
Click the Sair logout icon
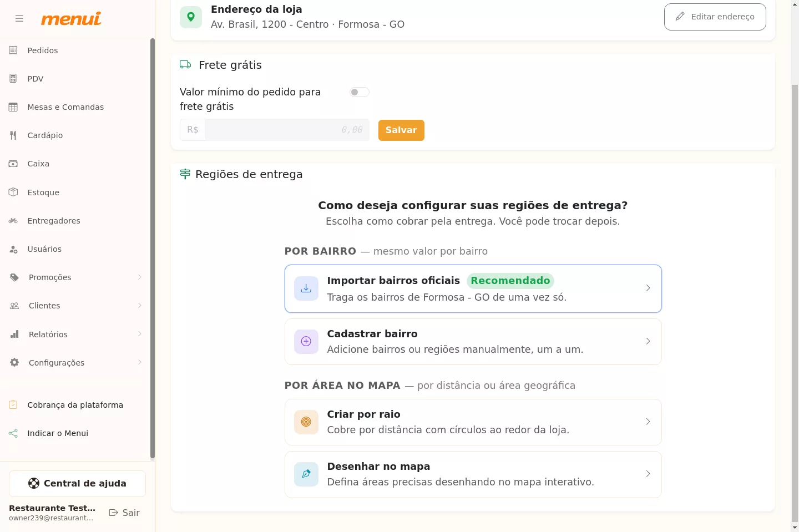114,513
